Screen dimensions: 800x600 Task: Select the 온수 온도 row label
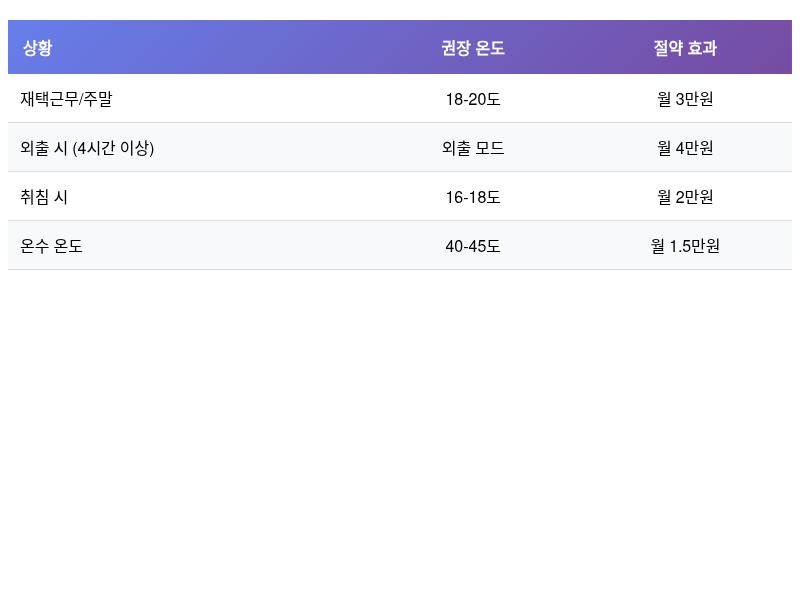point(50,245)
